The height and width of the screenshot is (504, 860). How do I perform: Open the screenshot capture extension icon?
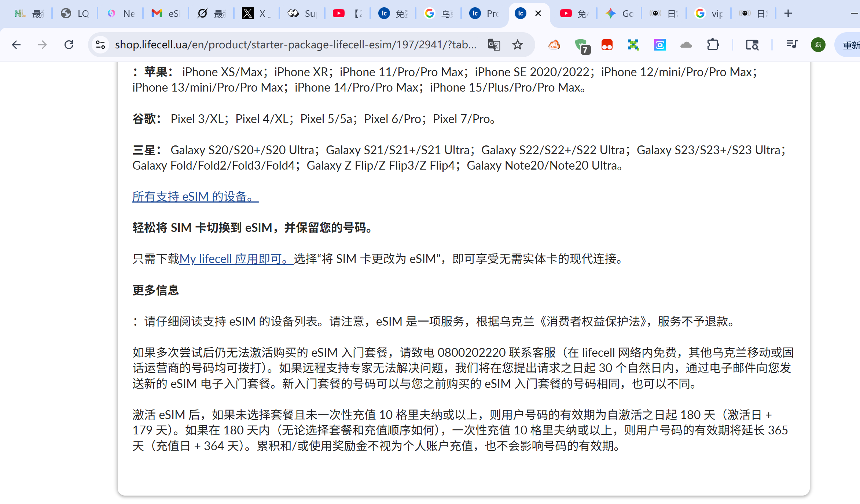[x=660, y=45]
